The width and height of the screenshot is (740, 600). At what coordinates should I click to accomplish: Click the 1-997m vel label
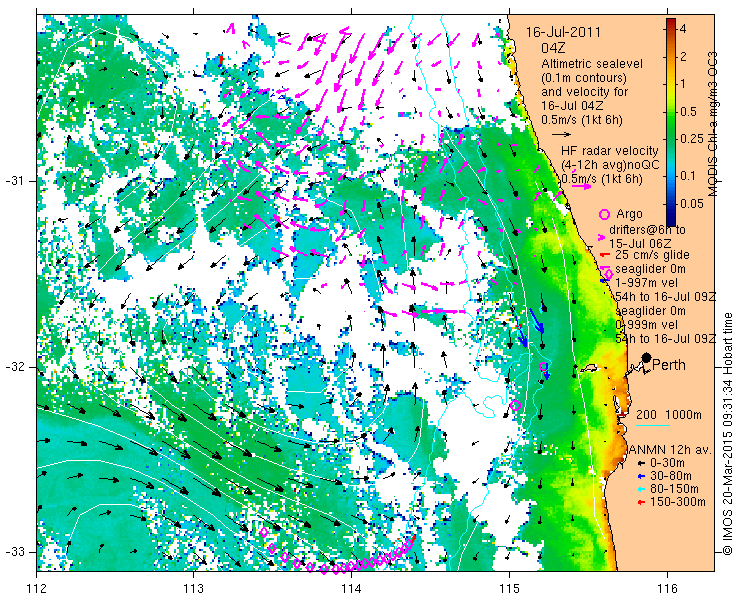click(647, 283)
